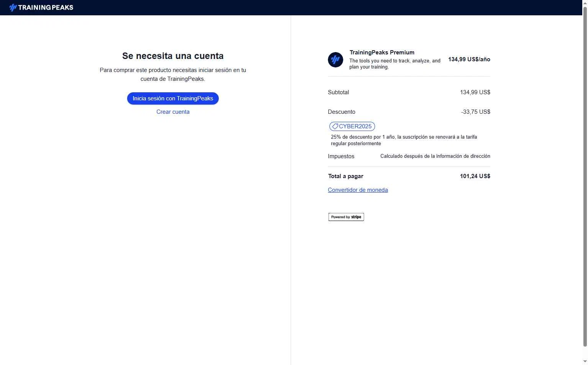
Task: Click 'Para comprar este producto necesitas' paragraph
Action: [173, 74]
